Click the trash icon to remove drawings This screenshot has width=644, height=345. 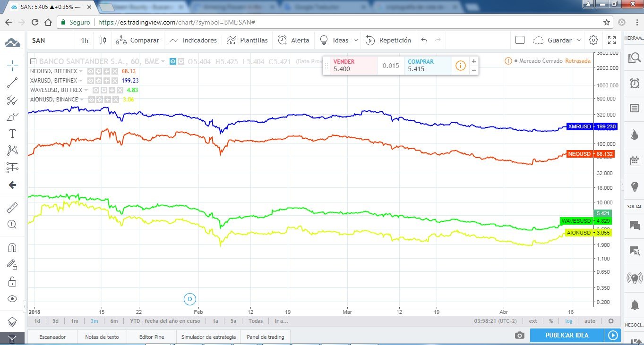(12, 338)
